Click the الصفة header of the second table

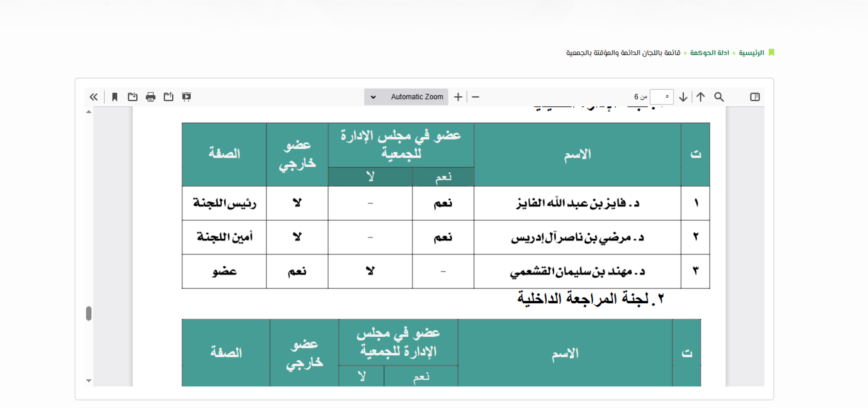coord(226,353)
